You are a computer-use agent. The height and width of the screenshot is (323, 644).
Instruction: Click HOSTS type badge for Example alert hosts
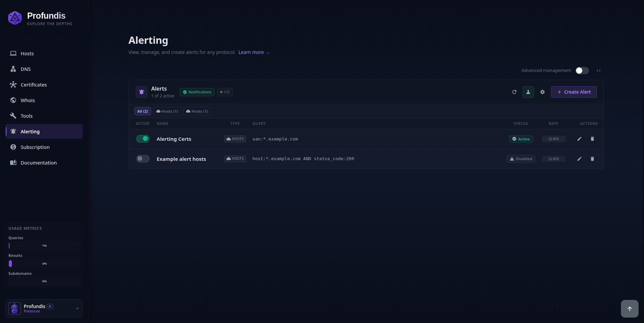[x=235, y=158]
